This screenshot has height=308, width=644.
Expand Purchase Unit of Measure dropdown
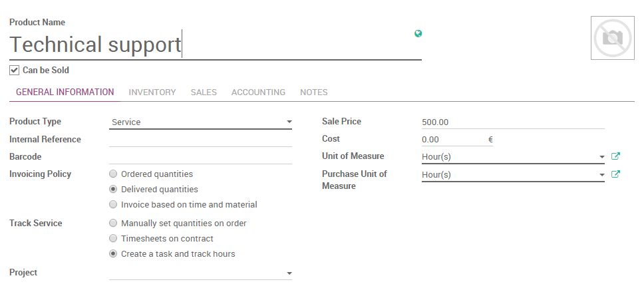(601, 175)
